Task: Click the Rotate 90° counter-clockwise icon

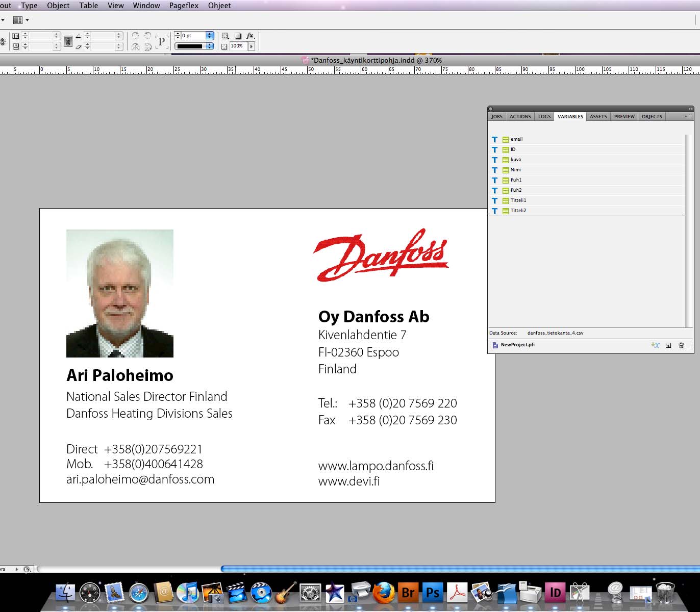Action: 148,36
